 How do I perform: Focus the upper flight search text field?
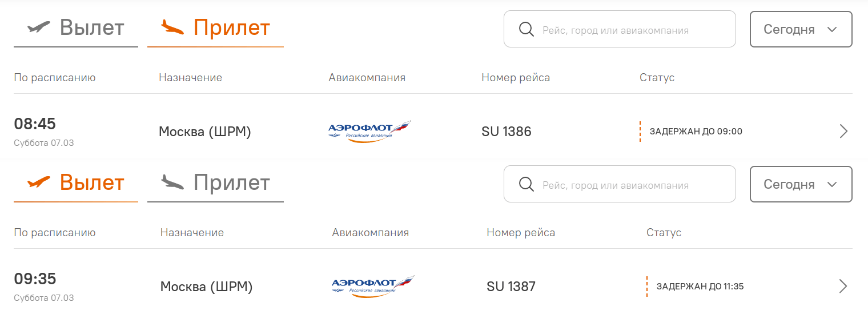click(628, 30)
